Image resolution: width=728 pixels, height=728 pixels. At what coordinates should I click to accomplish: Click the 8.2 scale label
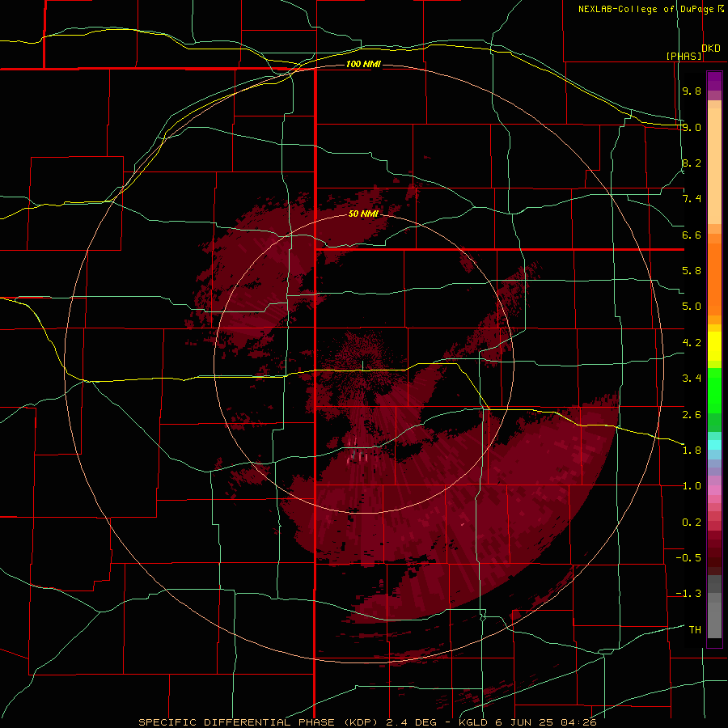click(x=692, y=163)
